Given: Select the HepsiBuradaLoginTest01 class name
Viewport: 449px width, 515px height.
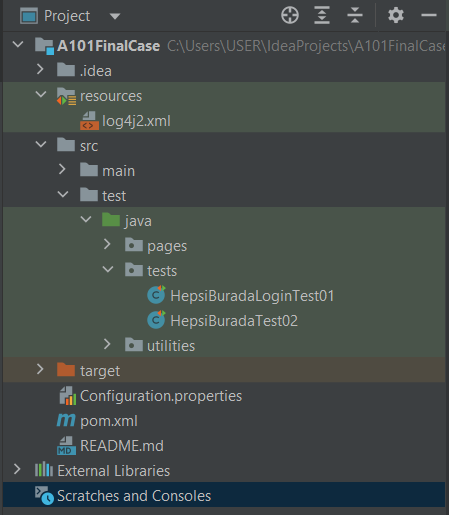Looking at the screenshot, I should [x=252, y=296].
